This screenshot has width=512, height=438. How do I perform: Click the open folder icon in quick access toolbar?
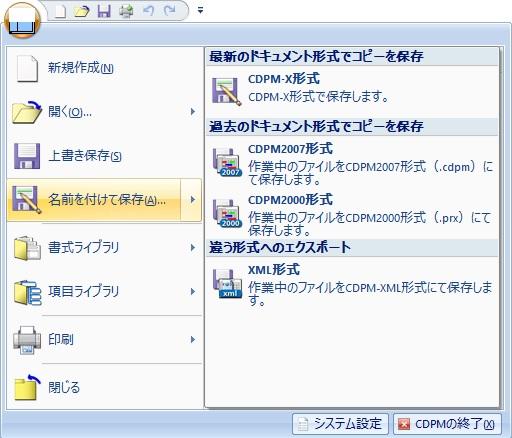pyautogui.click(x=82, y=11)
